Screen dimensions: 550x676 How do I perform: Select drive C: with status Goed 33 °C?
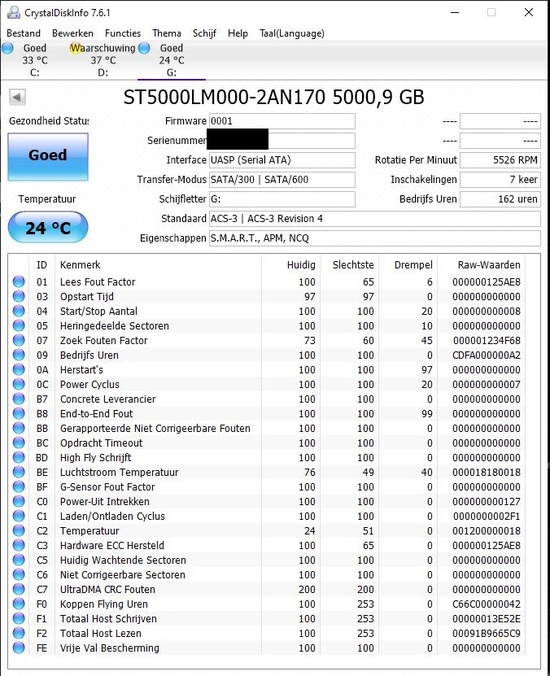coord(34,60)
